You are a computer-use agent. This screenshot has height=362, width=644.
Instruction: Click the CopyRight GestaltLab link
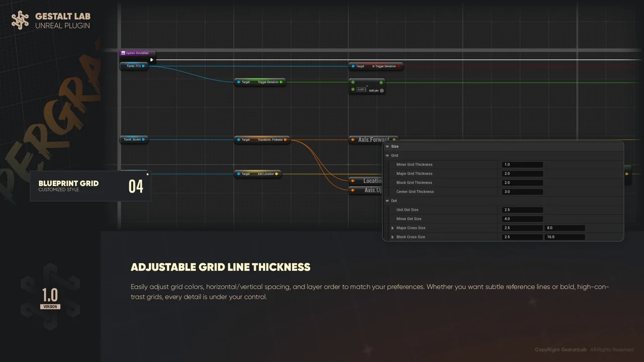[560, 349]
